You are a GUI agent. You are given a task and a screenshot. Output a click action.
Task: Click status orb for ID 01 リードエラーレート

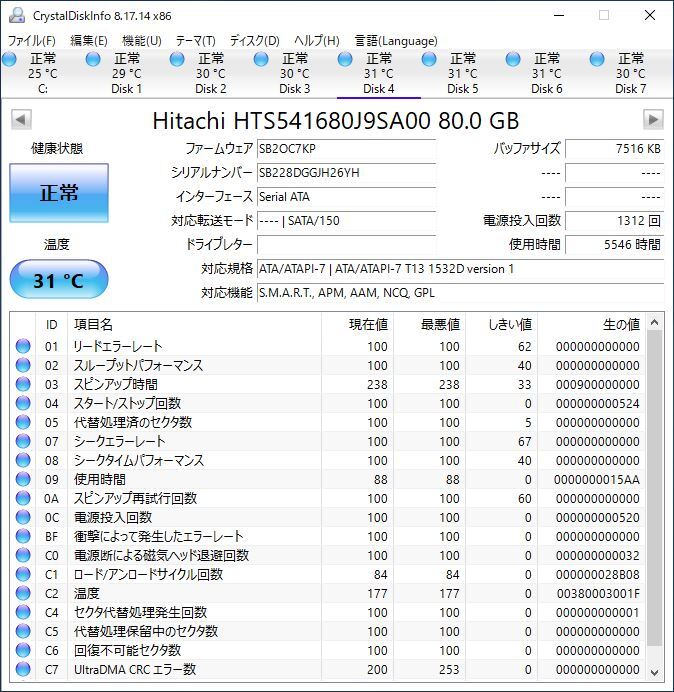pyautogui.click(x=23, y=346)
